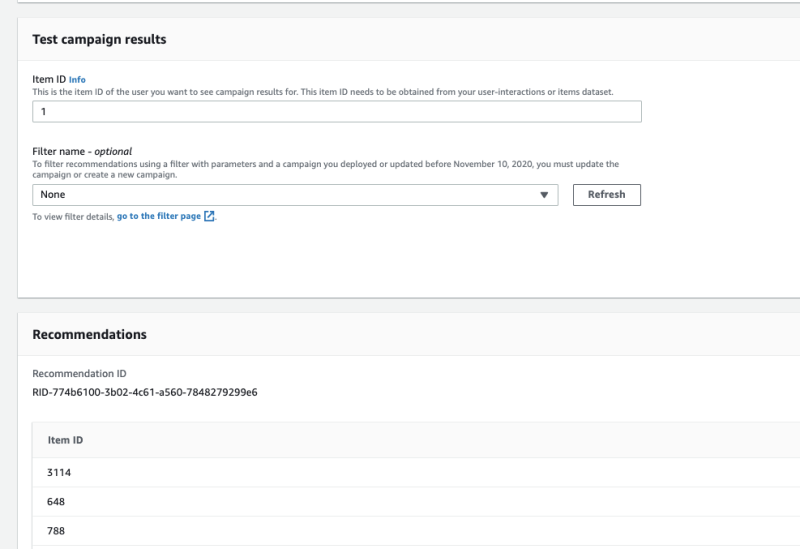
Task: Follow the 'go to the filter page' link
Action: pos(158,216)
